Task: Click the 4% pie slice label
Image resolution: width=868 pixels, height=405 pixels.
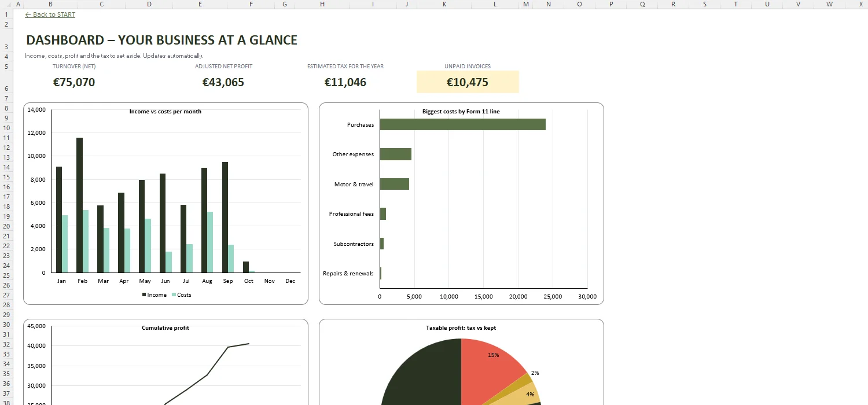Action: [530, 394]
